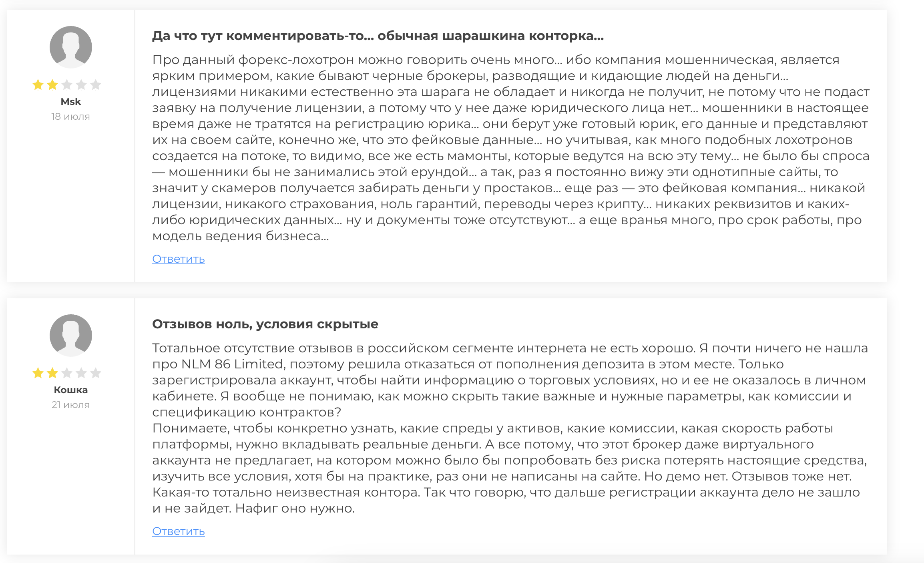This screenshot has height=563, width=924.
Task: Click the date 18 июля
Action: [x=70, y=117]
